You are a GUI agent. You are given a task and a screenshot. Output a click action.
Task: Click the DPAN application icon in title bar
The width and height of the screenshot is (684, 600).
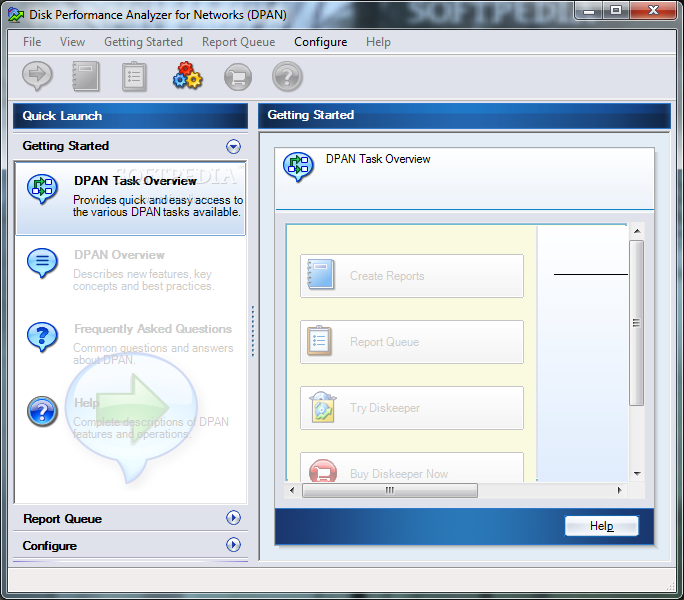pos(16,15)
